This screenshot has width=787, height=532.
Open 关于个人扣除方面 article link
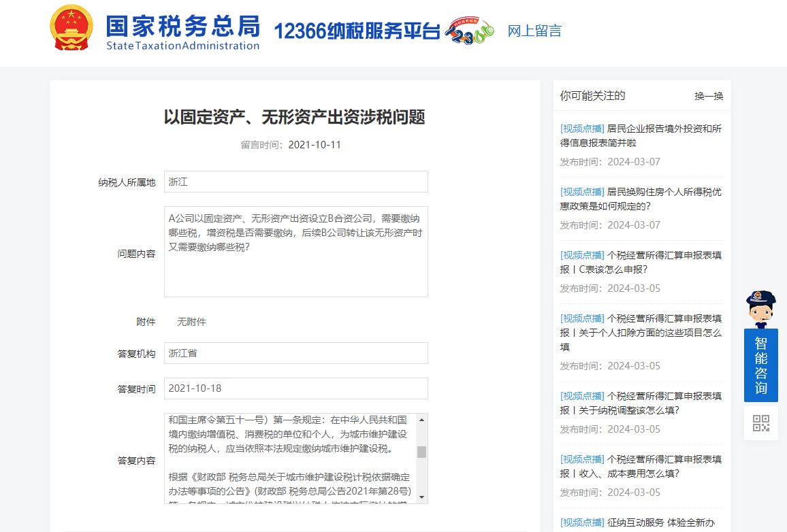(641, 332)
